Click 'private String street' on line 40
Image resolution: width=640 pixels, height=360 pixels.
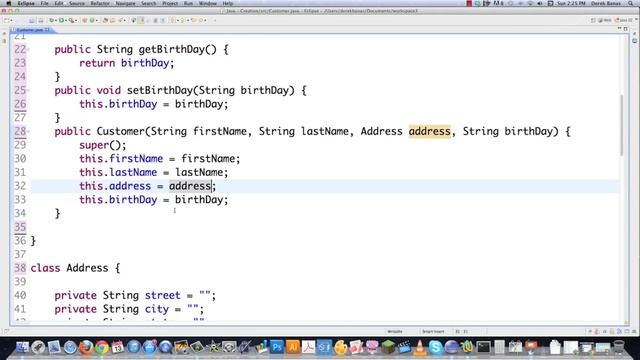(118, 296)
